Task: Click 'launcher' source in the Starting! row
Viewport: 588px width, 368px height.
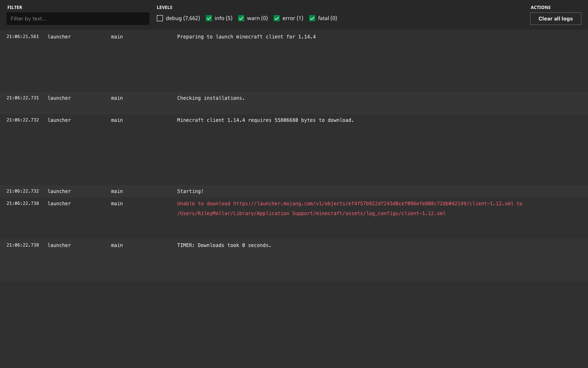Action: coord(59,191)
